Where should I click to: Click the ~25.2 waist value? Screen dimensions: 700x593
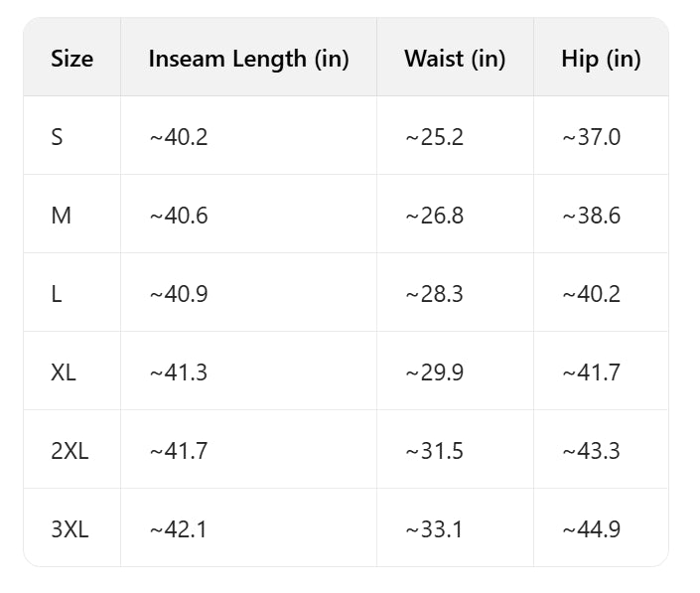click(434, 137)
